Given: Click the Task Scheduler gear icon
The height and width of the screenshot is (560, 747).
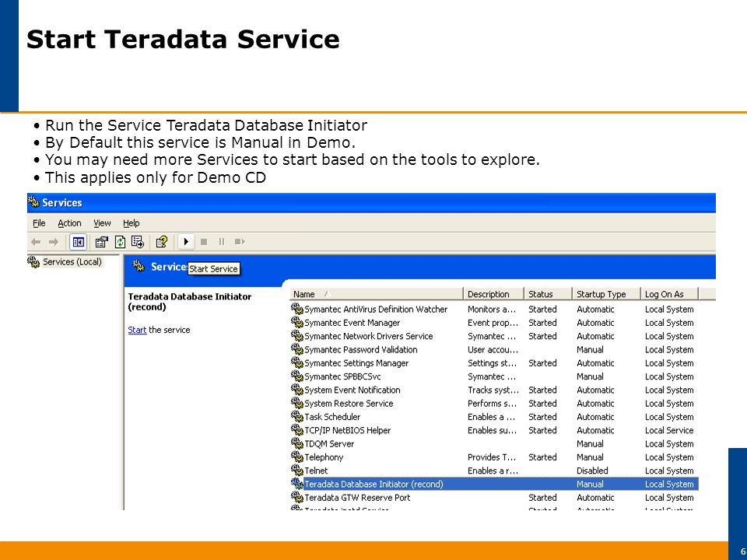Looking at the screenshot, I should pyautogui.click(x=296, y=417).
